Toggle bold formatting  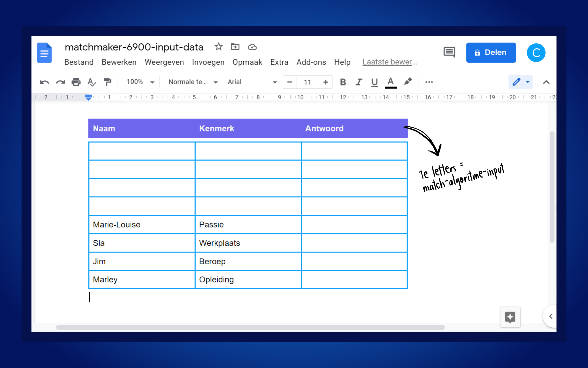pyautogui.click(x=343, y=82)
